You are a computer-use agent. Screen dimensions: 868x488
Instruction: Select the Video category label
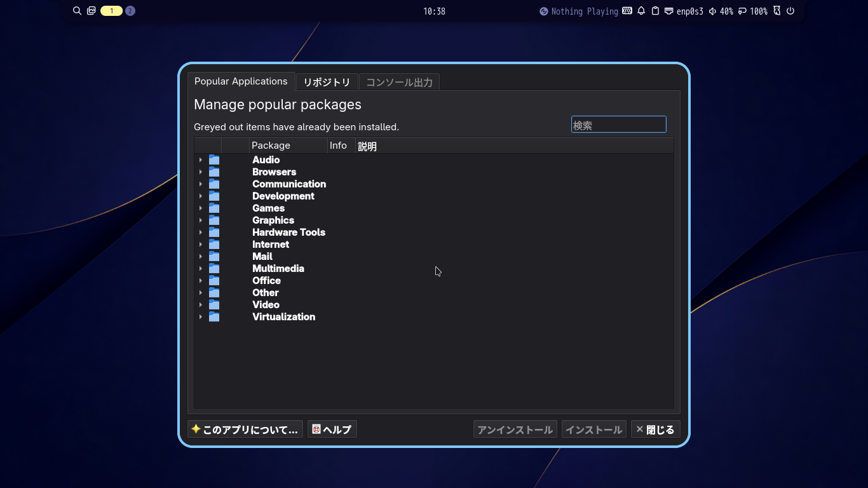point(266,305)
